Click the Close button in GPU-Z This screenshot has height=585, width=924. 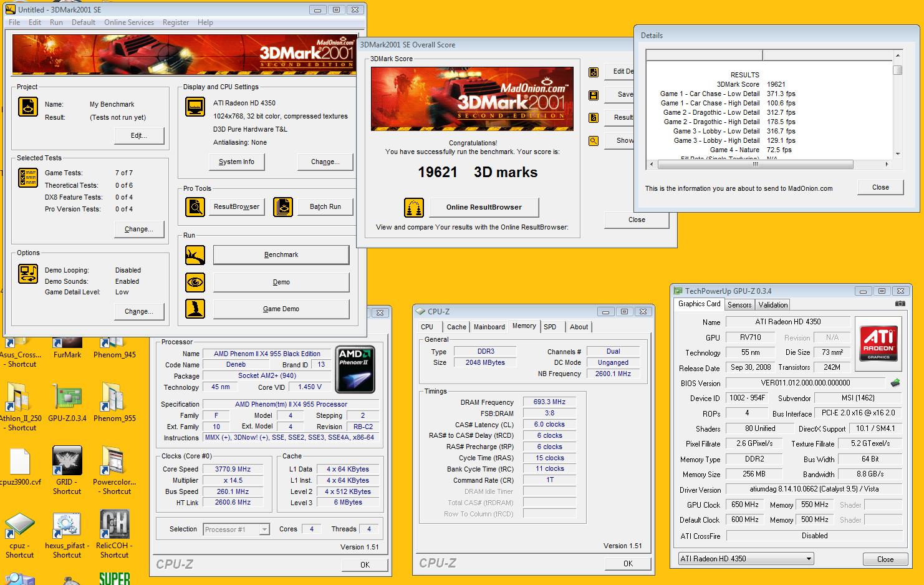tap(885, 559)
